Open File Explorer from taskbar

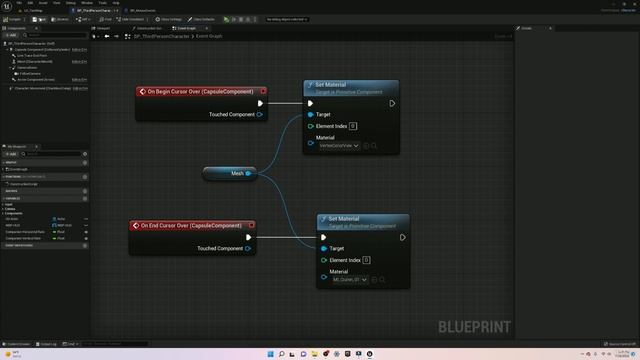coord(315,354)
